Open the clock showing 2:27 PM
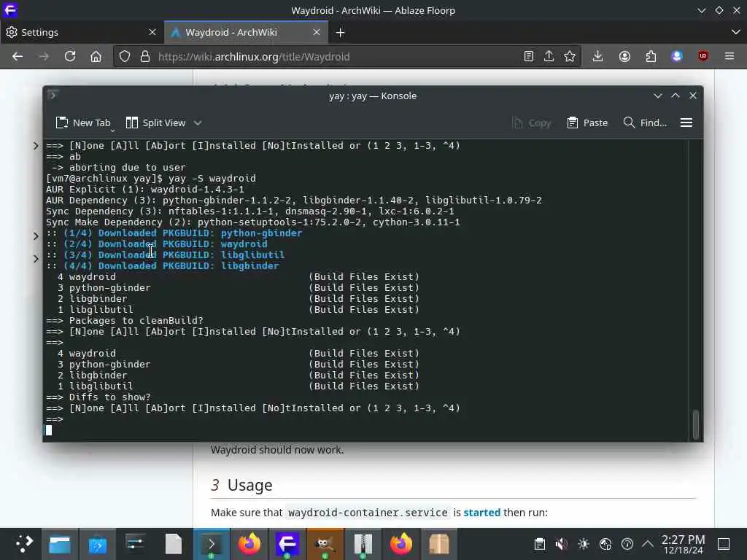Viewport: 747px width, 560px height. 683,544
